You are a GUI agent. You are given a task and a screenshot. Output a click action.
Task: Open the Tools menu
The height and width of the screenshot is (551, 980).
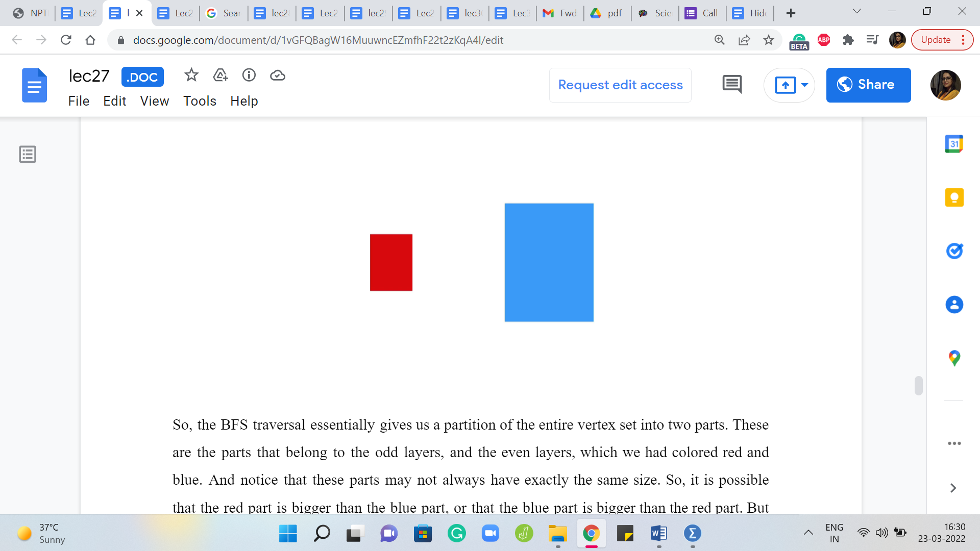[200, 101]
